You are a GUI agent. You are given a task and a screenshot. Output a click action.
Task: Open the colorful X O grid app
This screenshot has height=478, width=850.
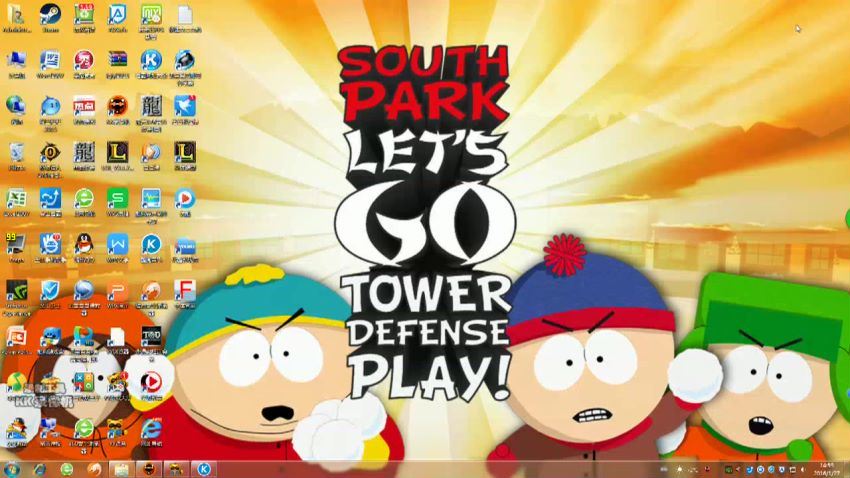click(84, 383)
